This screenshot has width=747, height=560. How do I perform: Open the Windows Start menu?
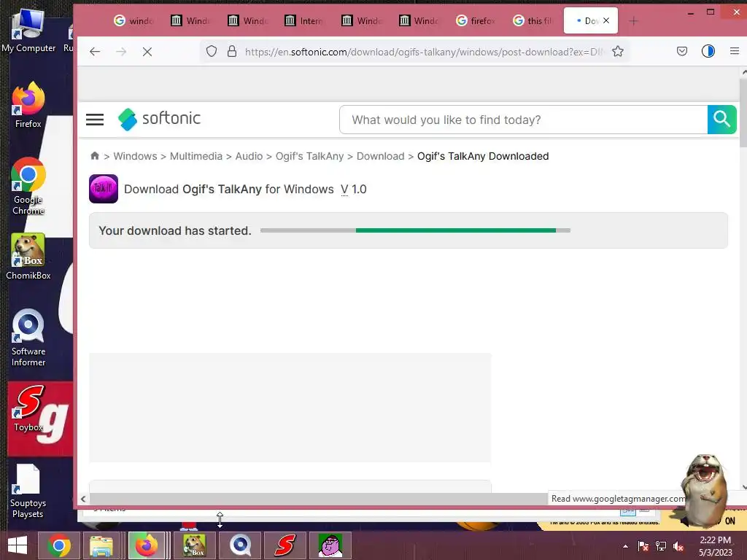coord(18,545)
